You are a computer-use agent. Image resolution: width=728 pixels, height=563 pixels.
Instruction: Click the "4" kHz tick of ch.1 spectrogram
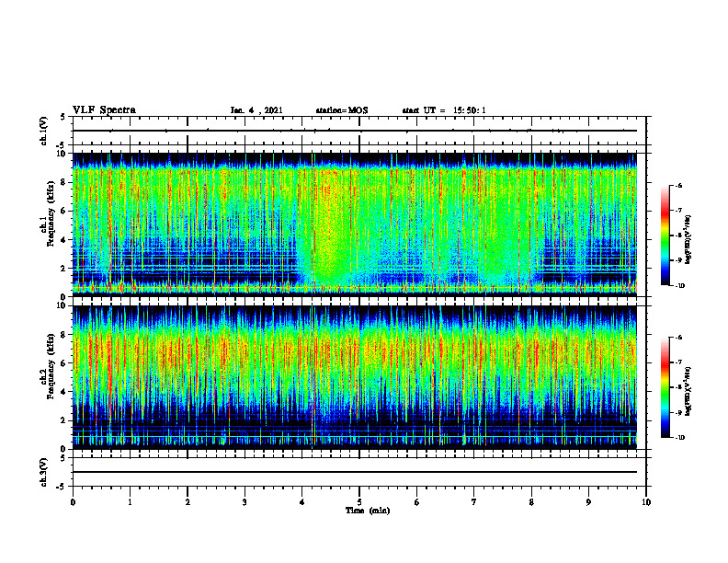63,240
